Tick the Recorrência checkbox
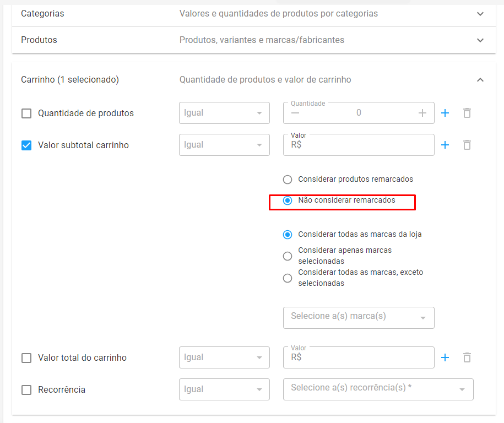Screen dimensions: 504x423 [x=26, y=390]
